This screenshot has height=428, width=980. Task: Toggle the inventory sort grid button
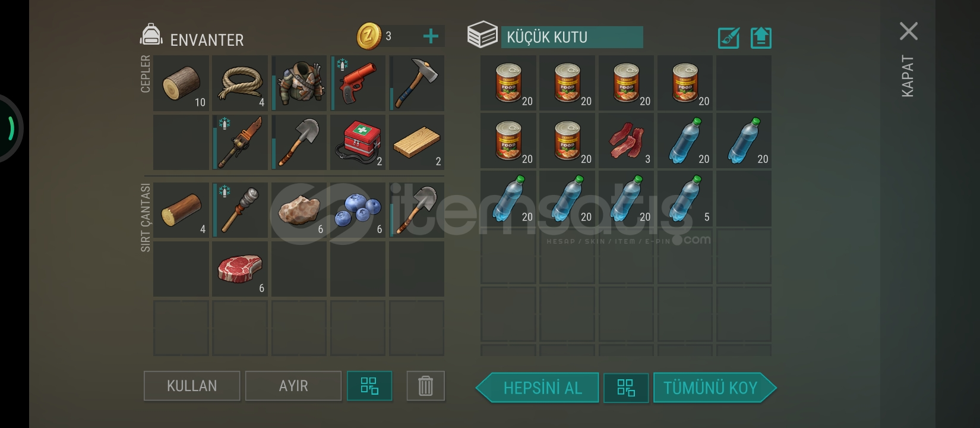pyautogui.click(x=369, y=386)
